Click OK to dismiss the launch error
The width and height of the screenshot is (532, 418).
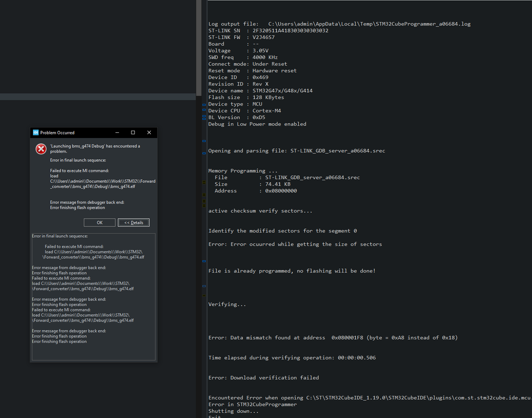pos(100,222)
